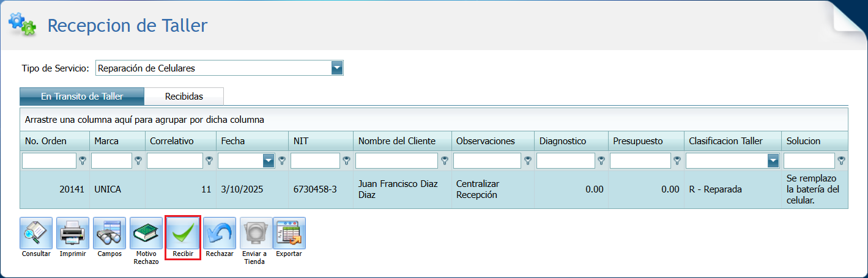
Task: Click the date 3/10/2025 cell
Action: [252, 189]
